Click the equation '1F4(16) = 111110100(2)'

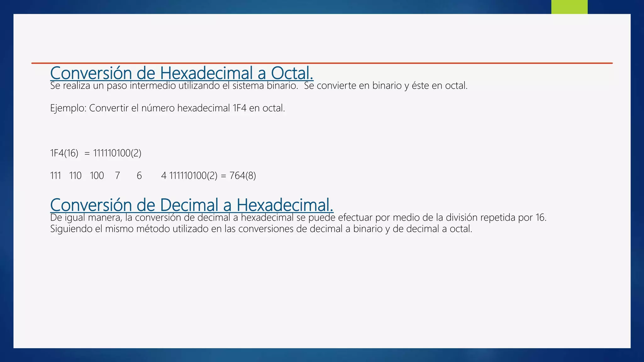(96, 153)
